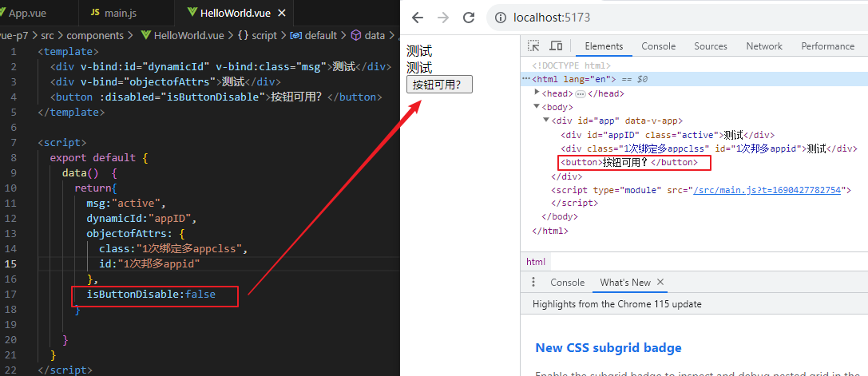This screenshot has height=376, width=868.
Task: Click the msg:"active" code line
Action: 126,203
